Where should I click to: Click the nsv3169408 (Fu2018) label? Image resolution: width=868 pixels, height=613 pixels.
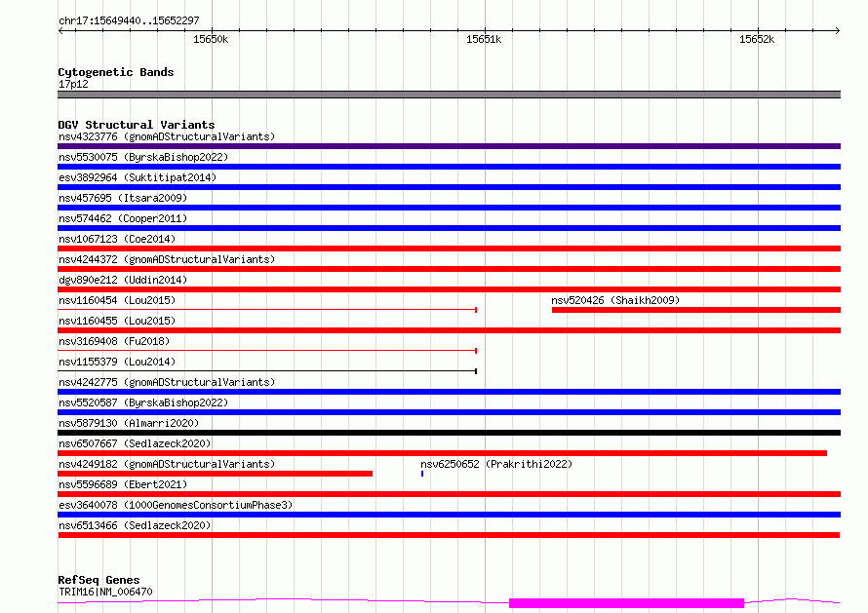click(114, 341)
